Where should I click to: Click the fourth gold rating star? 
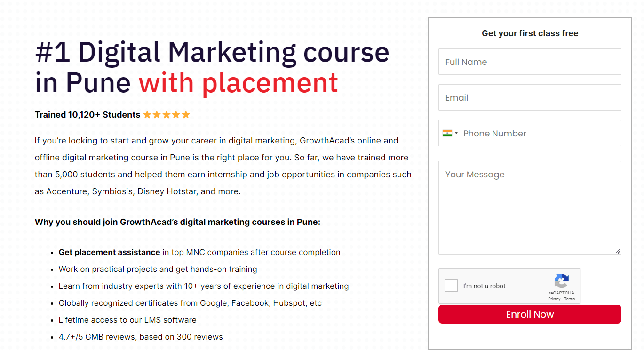tap(176, 114)
